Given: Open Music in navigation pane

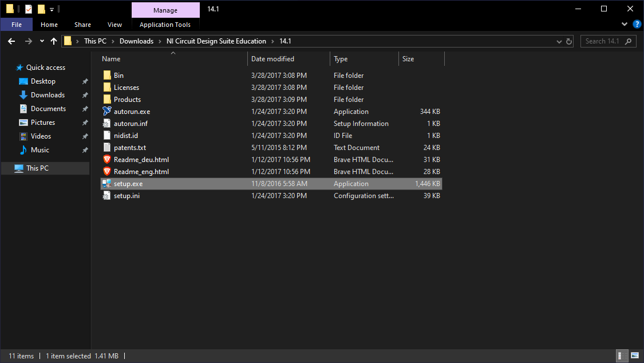Looking at the screenshot, I should point(40,150).
